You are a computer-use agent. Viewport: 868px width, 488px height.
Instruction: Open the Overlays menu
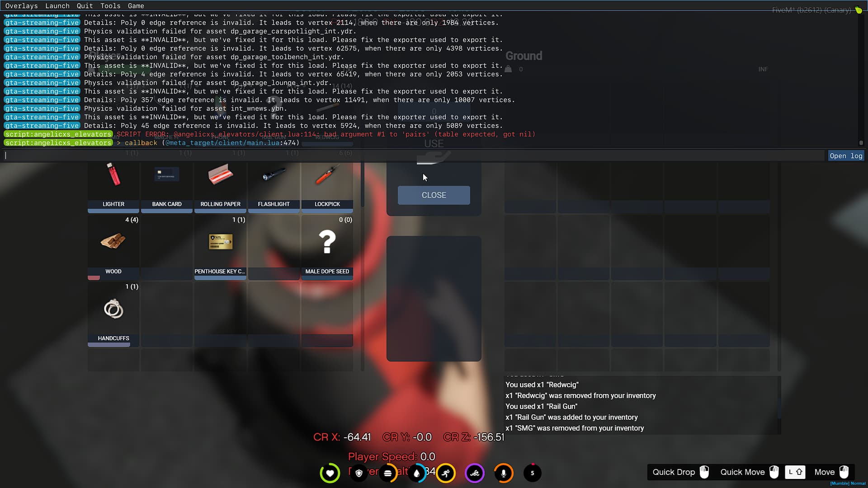click(x=22, y=6)
